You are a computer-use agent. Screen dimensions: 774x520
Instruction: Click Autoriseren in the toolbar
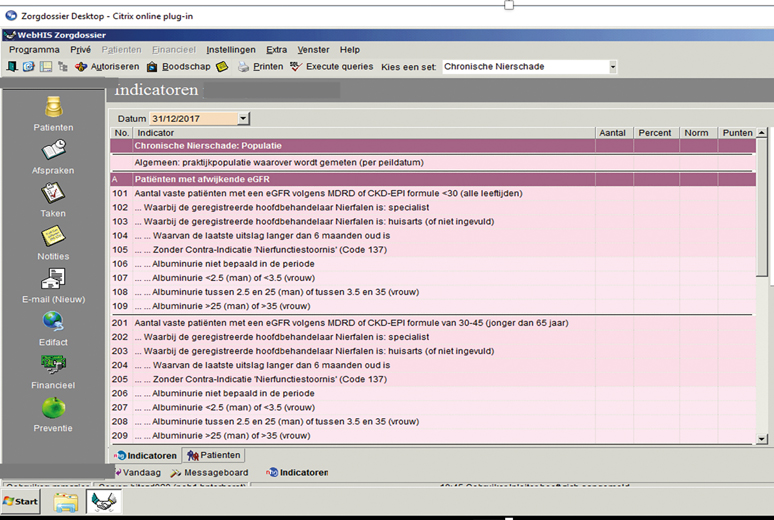click(x=106, y=67)
